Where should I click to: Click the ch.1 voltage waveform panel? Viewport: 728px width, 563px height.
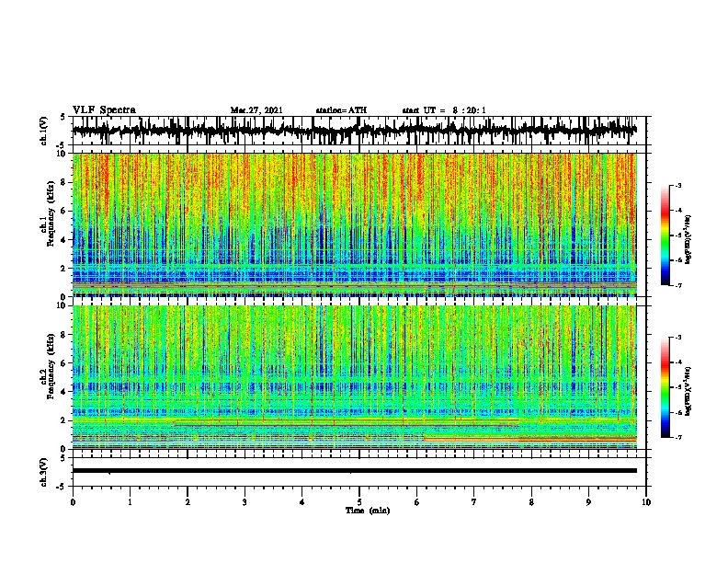point(358,131)
